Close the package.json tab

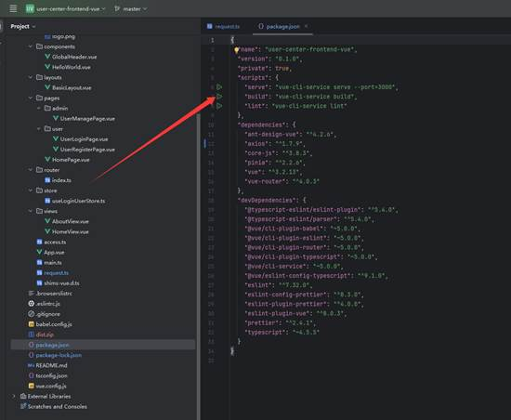pos(306,26)
